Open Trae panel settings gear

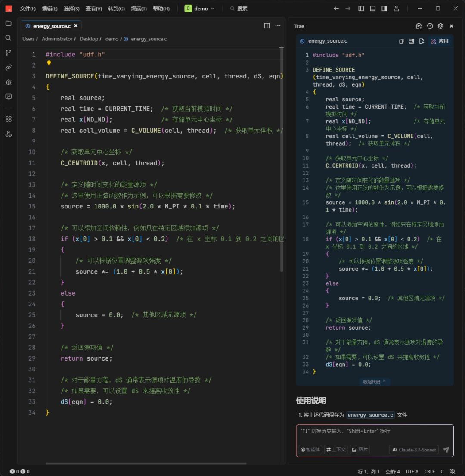(x=440, y=26)
